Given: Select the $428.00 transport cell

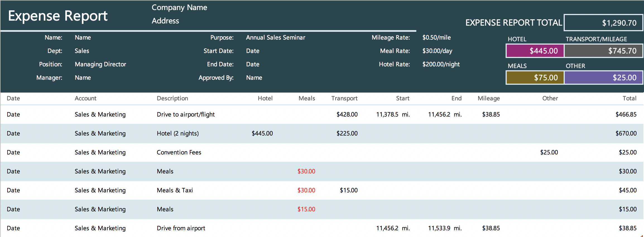Looking at the screenshot, I should coord(347,115).
